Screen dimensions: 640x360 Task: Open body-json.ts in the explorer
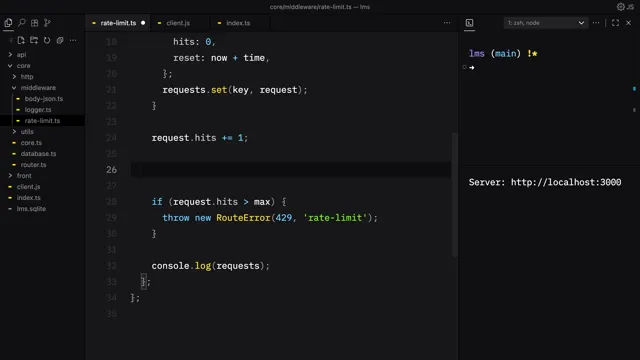pos(44,99)
